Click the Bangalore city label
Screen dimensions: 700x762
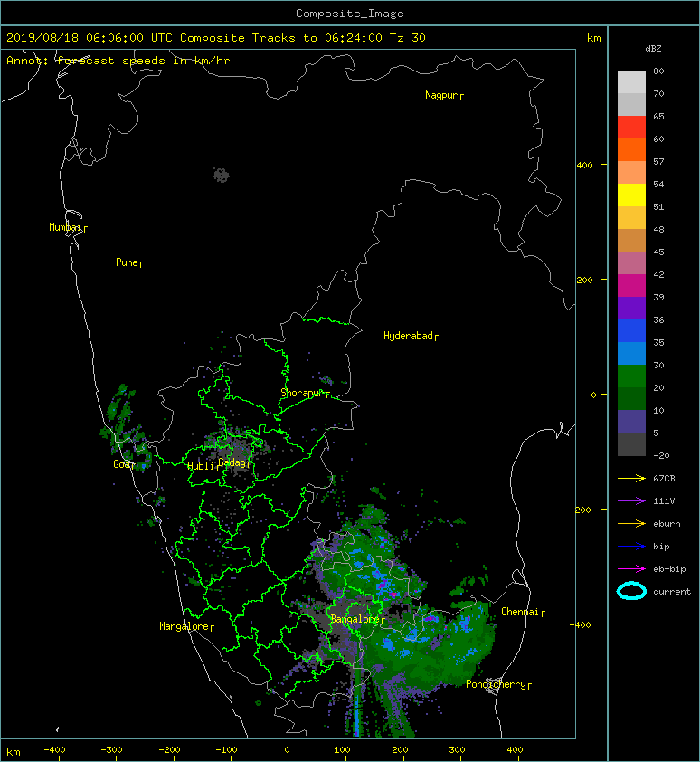pyautogui.click(x=355, y=619)
